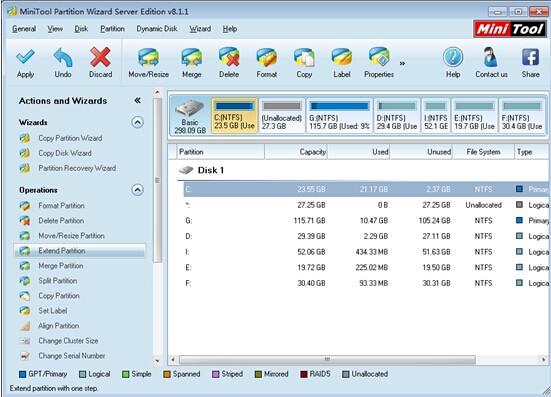The height and width of the screenshot is (397, 551).
Task: Select the I:(NTFS) 52.1 GB block
Action: click(x=436, y=116)
